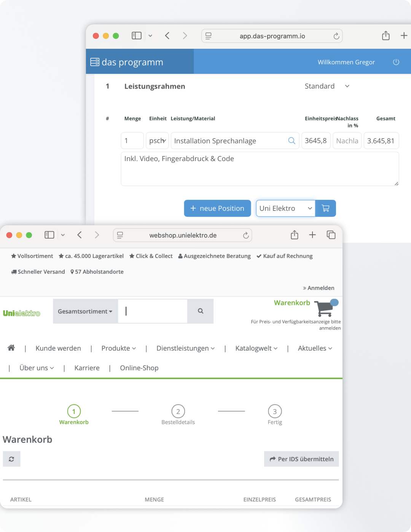Image resolution: width=411 pixels, height=532 pixels.
Task: Click the webshop search input field
Action: coord(153,311)
